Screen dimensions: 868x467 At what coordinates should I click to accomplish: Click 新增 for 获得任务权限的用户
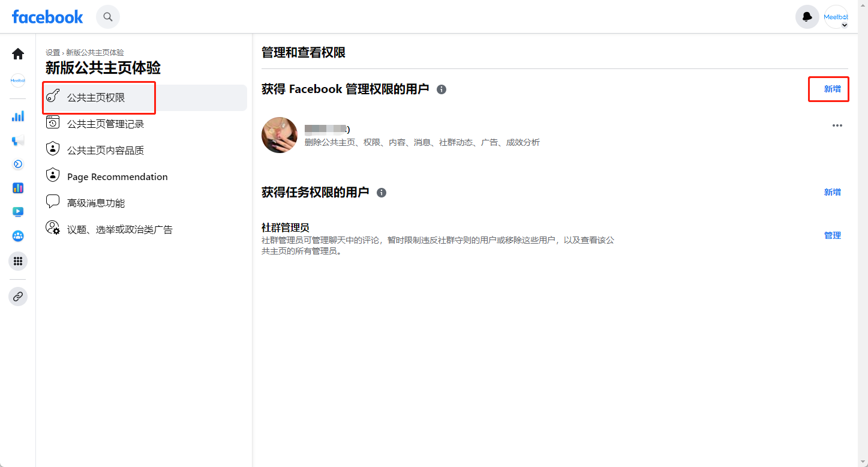[x=833, y=192]
